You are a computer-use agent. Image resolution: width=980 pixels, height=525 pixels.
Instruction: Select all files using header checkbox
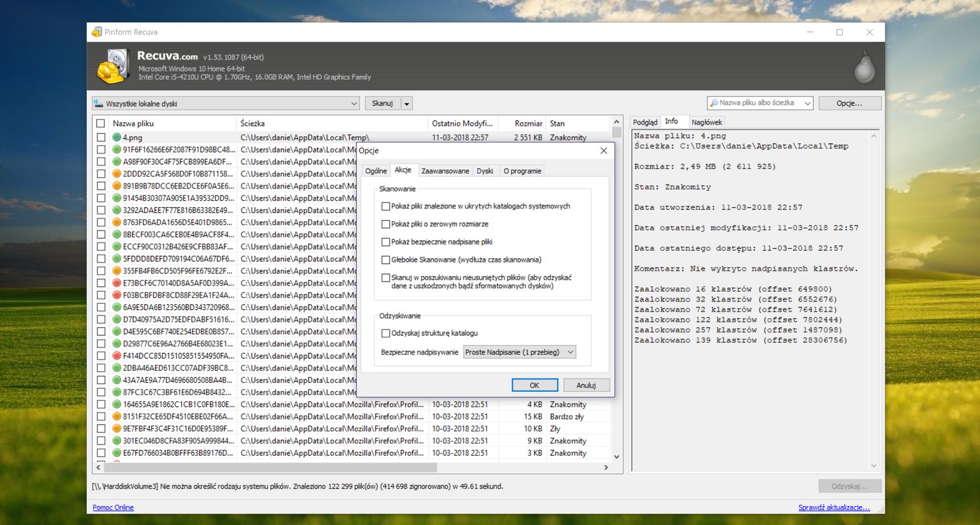[x=101, y=124]
